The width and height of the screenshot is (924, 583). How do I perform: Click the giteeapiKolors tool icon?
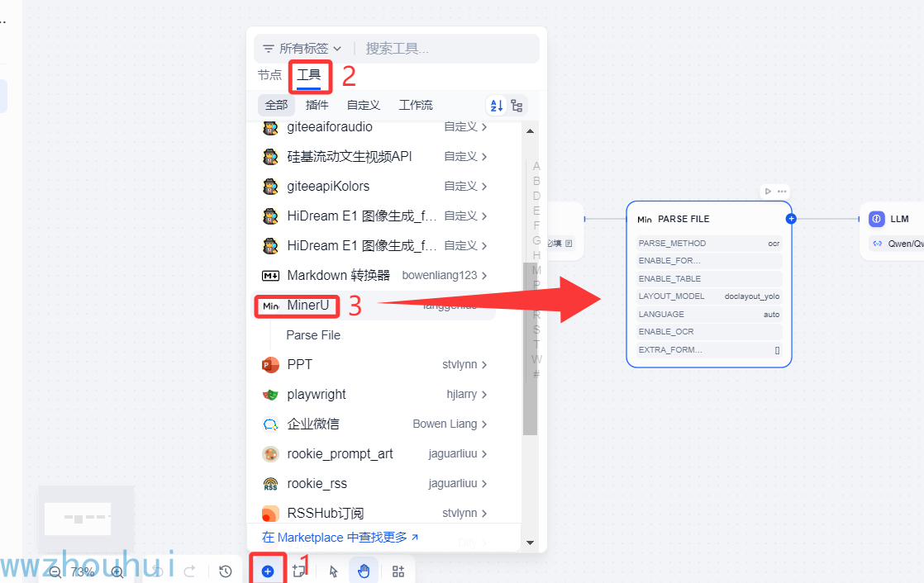coord(270,187)
